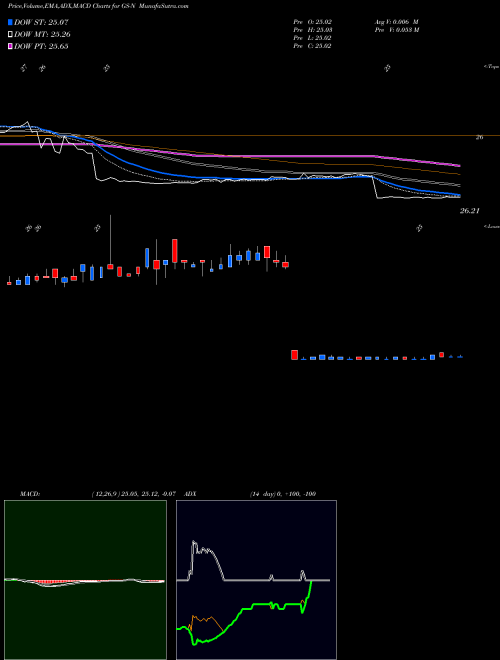Click the Lows marker label at right edge
This screenshot has width=500, height=660.
coord(491,226)
